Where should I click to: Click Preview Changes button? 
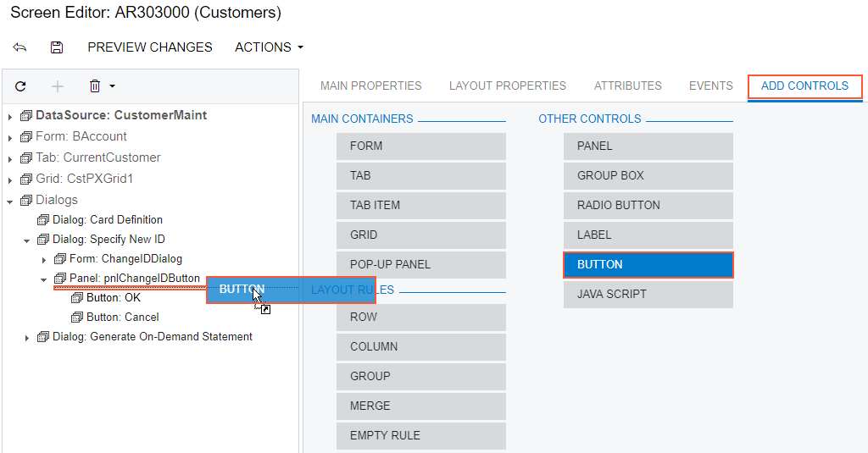[x=150, y=47]
